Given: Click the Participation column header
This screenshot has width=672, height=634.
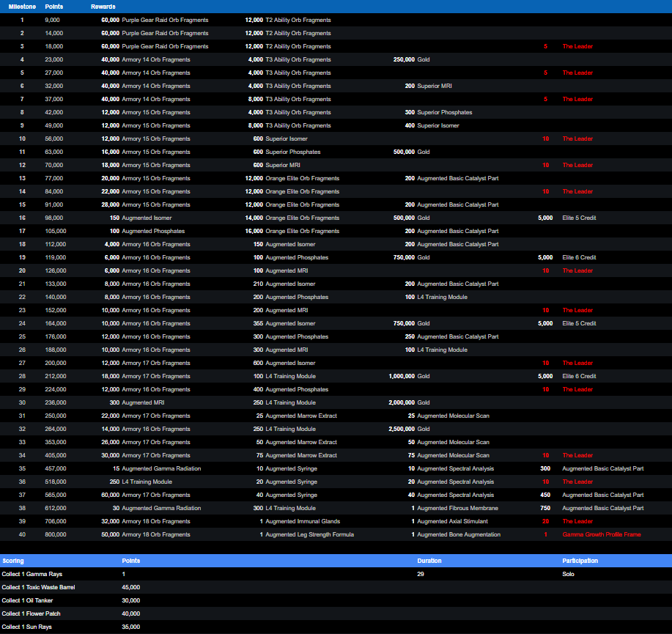Looking at the screenshot, I should (580, 561).
